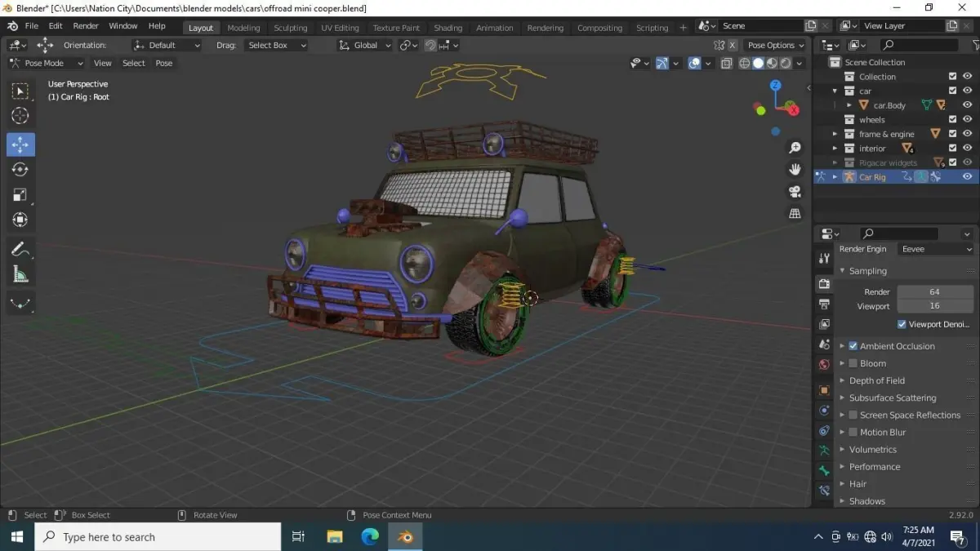
Task: Open the Edit menu
Action: pyautogui.click(x=56, y=26)
